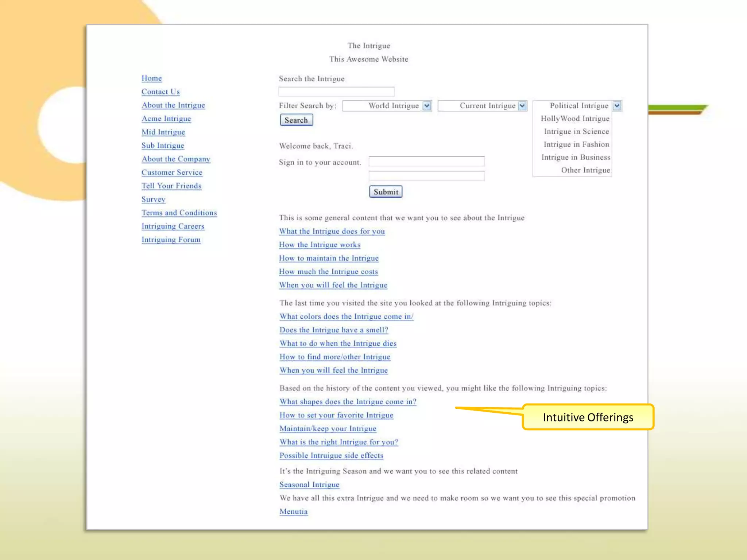Select HollyWood Intrigue from the list
Image resolution: width=747 pixels, height=560 pixels.
pos(575,119)
